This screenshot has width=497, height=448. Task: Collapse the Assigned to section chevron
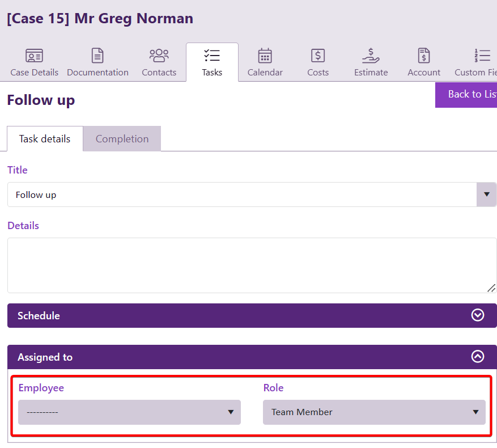(478, 357)
